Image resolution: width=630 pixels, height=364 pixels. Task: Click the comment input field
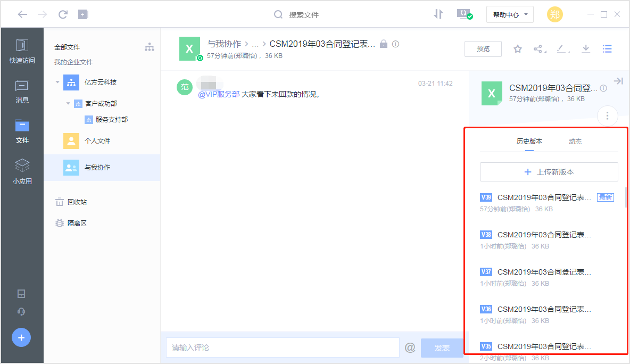[282, 348]
